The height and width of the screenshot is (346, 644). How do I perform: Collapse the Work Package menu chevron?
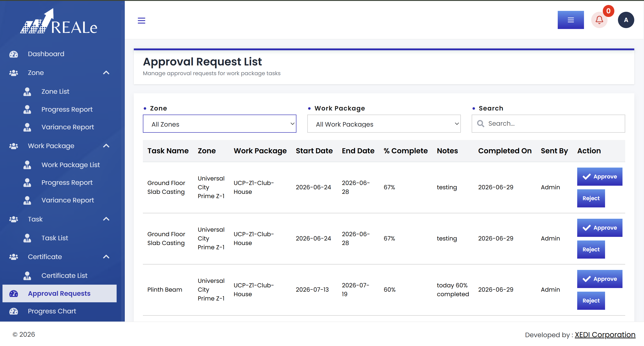[106, 146]
